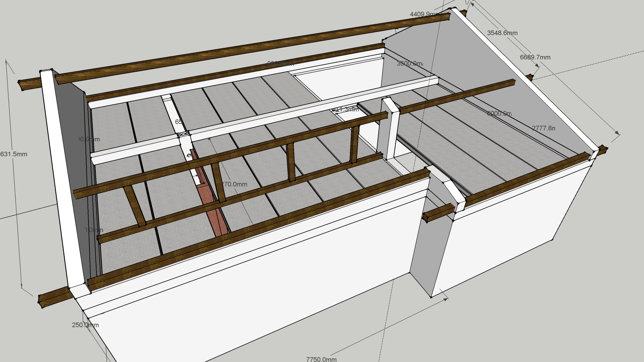
Task: Click the 7750.0mm dimension text
Action: (321, 359)
